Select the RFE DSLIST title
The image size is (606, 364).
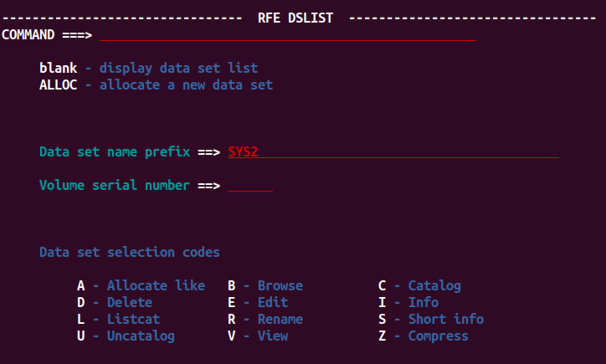pyautogui.click(x=295, y=18)
